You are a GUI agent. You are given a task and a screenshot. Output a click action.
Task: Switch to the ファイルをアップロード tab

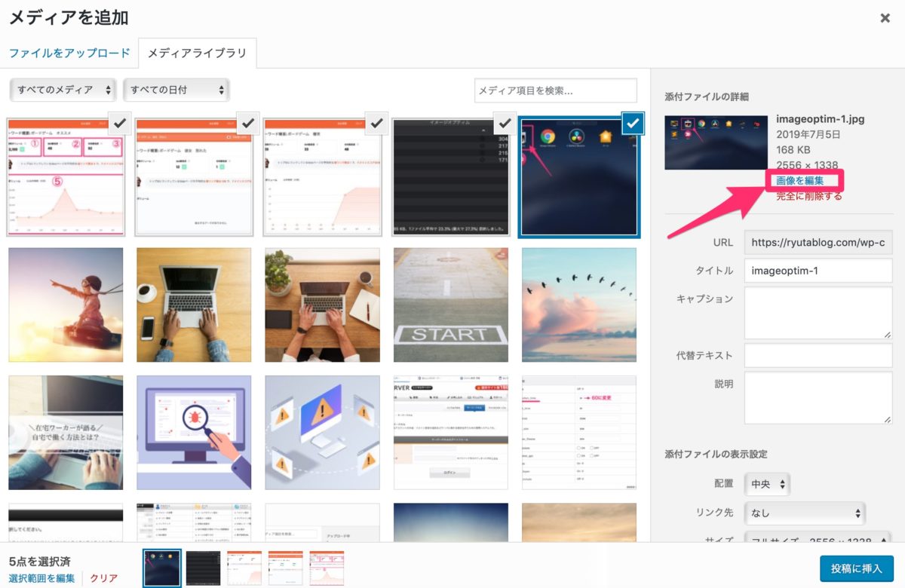pos(69,53)
